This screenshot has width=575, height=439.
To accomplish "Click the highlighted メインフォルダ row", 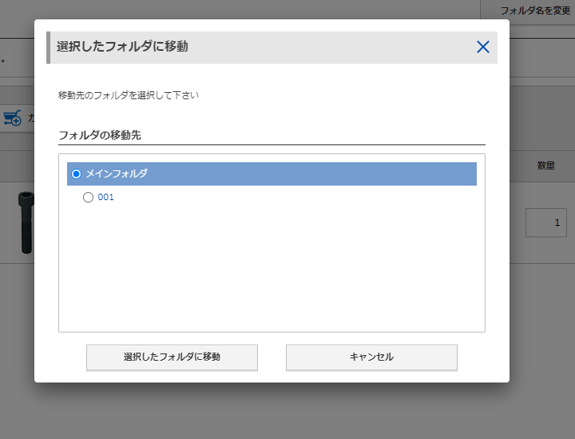I will coord(272,174).
